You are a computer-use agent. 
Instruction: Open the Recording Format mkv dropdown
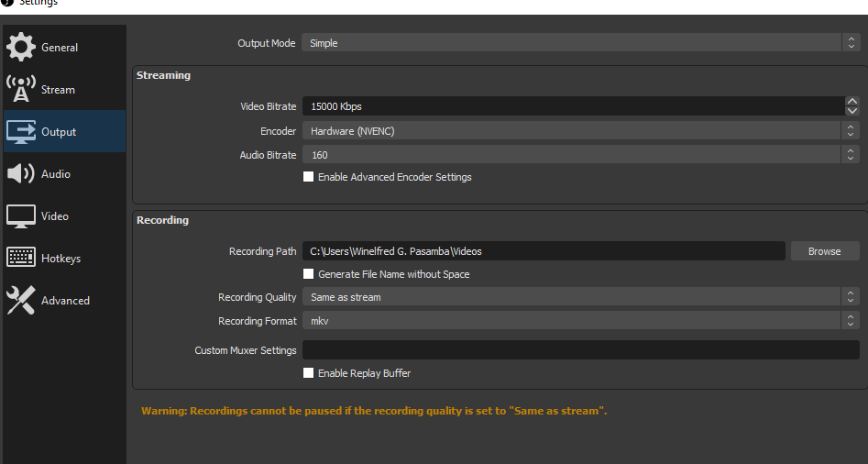(581, 321)
